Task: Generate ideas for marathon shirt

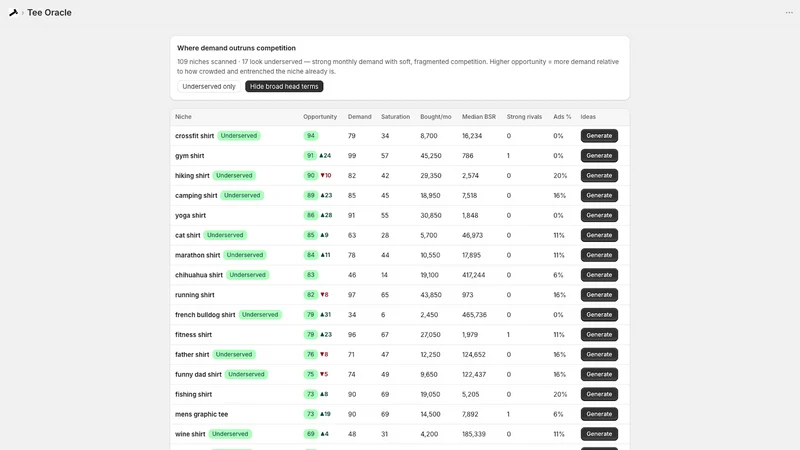Action: pyautogui.click(x=599, y=255)
